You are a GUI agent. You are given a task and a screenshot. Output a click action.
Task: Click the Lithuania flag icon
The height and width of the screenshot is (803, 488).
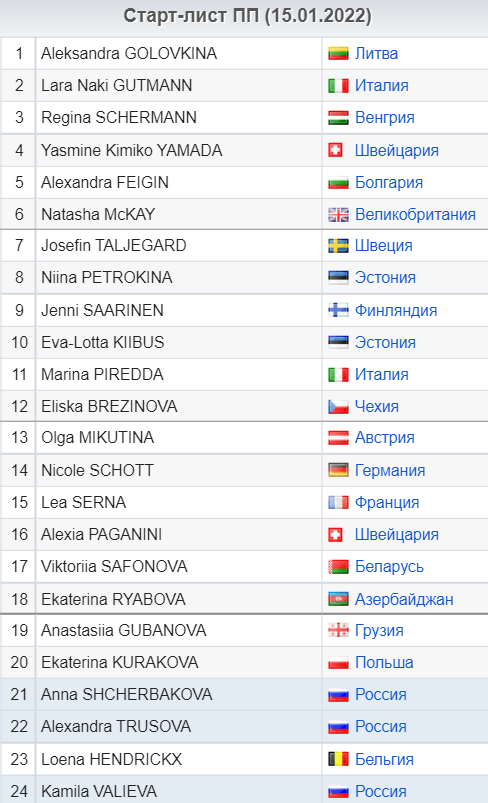(338, 53)
